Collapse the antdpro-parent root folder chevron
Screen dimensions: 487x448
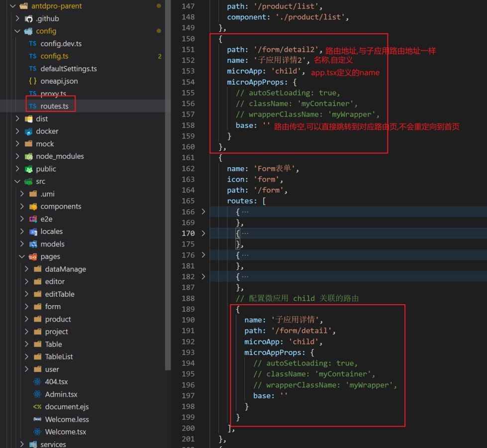tap(13, 6)
